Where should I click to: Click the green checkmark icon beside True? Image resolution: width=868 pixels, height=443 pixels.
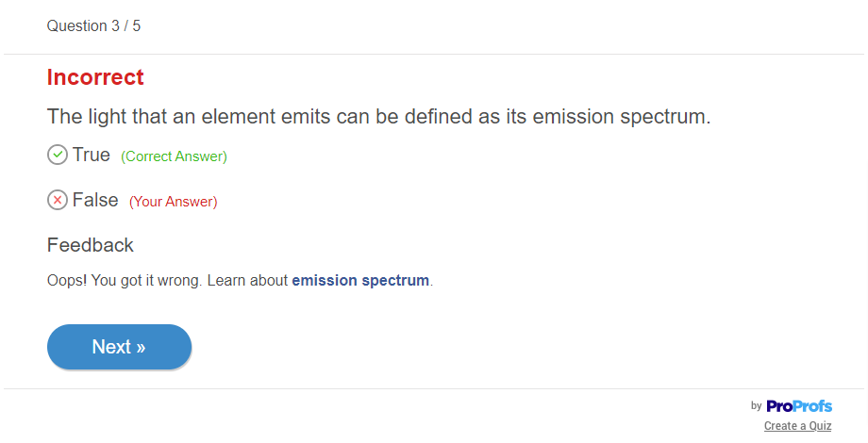click(58, 155)
